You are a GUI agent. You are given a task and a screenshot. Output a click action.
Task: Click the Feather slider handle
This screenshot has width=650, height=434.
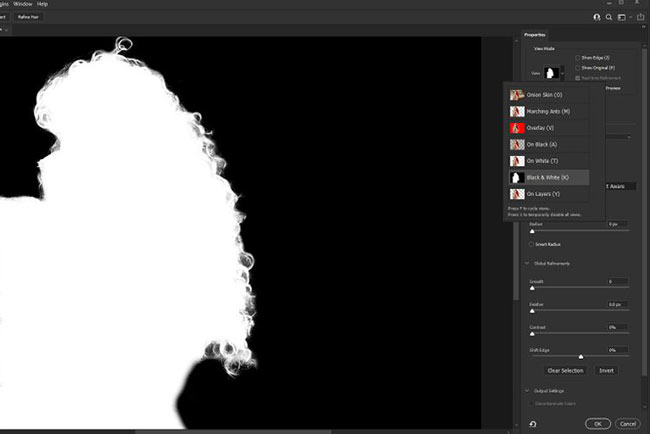532,311
